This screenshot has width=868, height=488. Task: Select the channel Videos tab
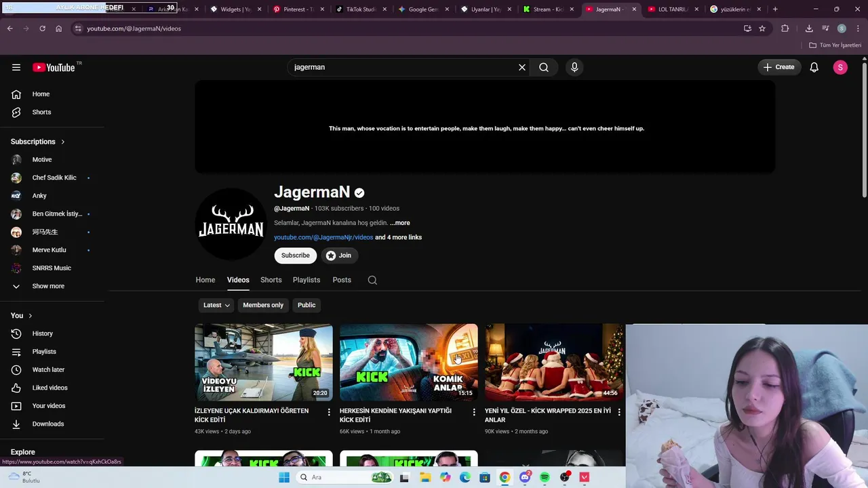coord(238,280)
